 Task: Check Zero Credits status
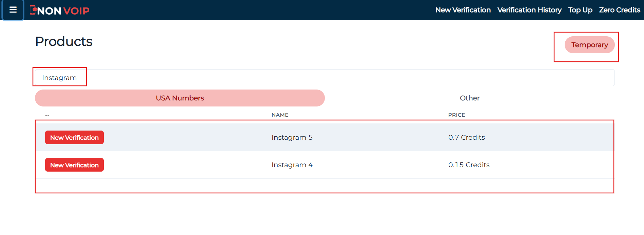tap(619, 10)
